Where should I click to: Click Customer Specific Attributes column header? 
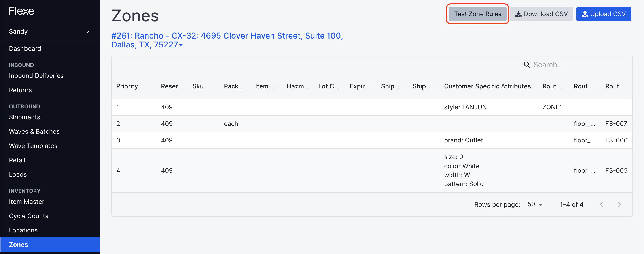(487, 86)
